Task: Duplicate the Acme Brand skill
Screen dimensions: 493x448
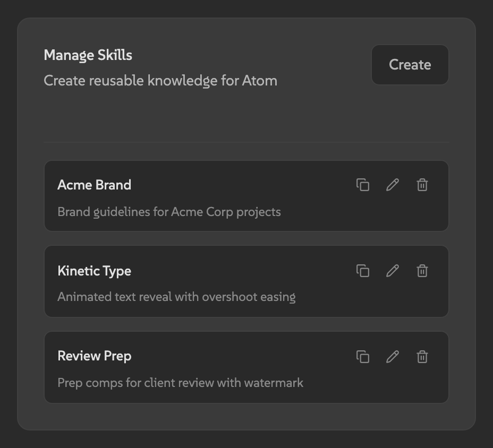Action: 363,185
